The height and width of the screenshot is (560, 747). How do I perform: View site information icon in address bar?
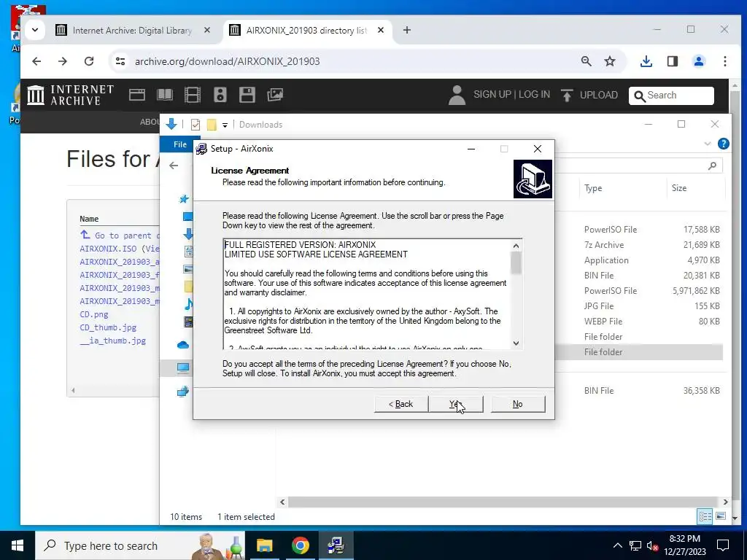point(120,61)
